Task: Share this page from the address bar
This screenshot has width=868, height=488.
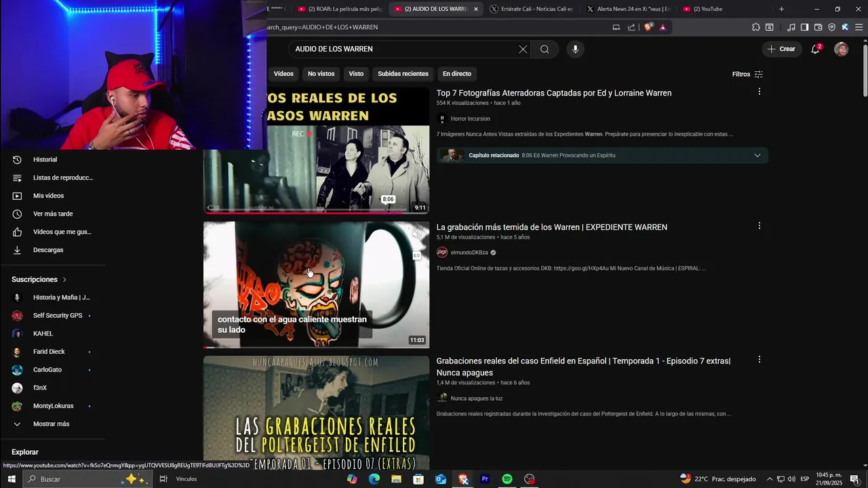Action: [x=631, y=27]
